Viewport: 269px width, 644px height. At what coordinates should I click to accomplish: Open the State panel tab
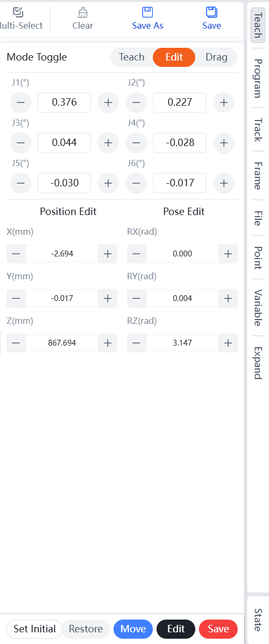coord(258,620)
